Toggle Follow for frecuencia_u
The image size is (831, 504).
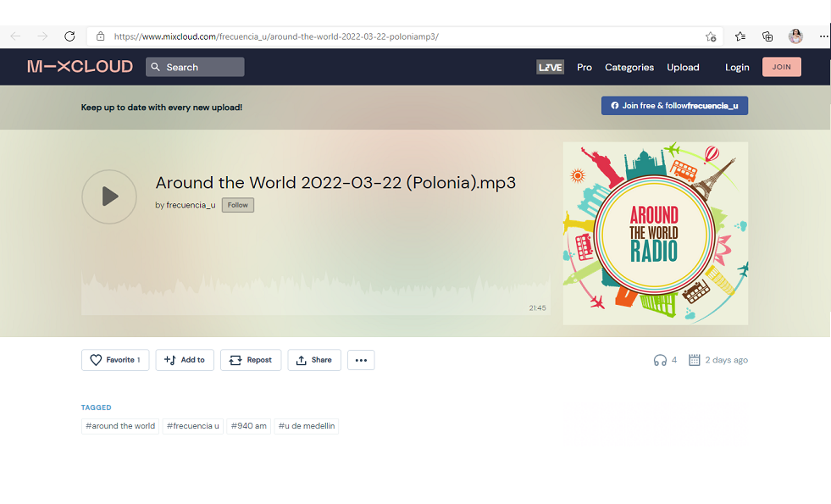(x=237, y=205)
